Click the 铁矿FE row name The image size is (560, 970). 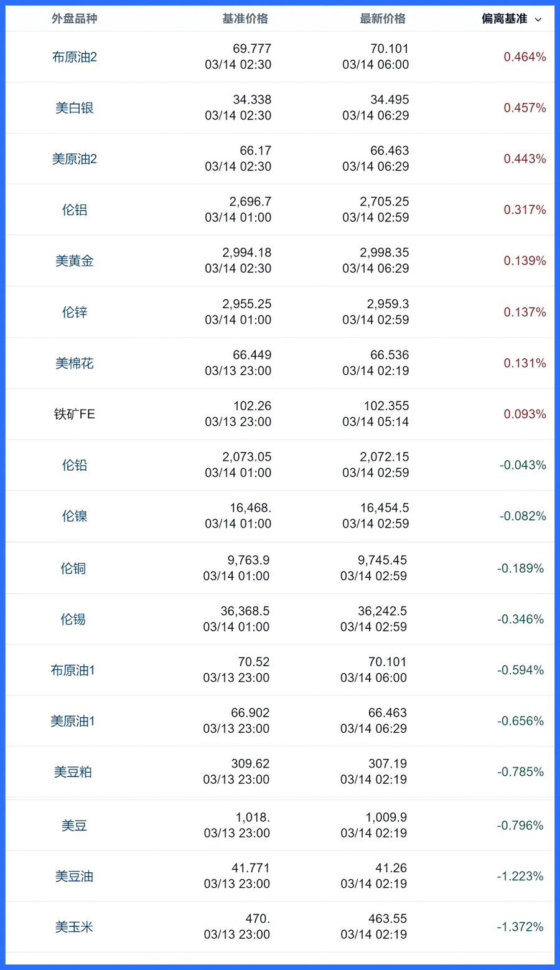75,414
